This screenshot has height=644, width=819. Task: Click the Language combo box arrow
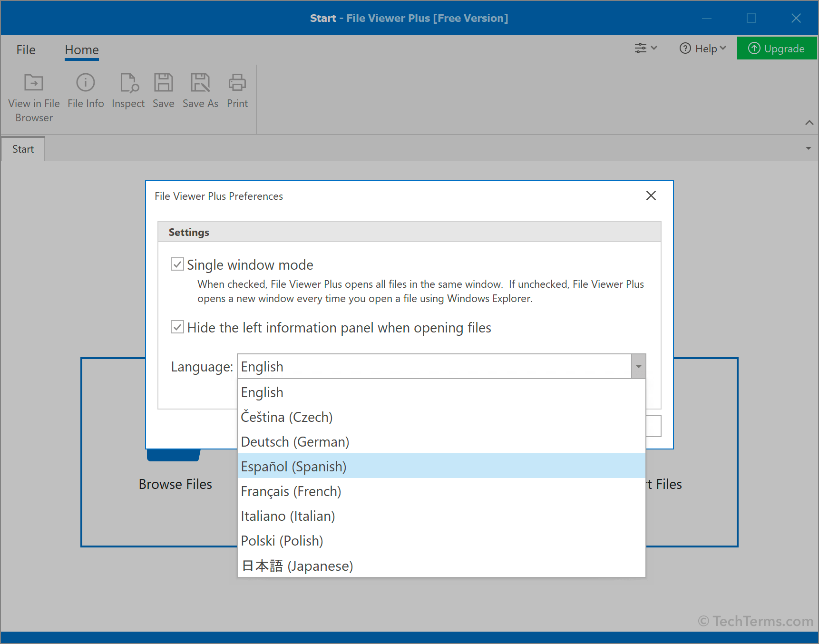click(638, 366)
